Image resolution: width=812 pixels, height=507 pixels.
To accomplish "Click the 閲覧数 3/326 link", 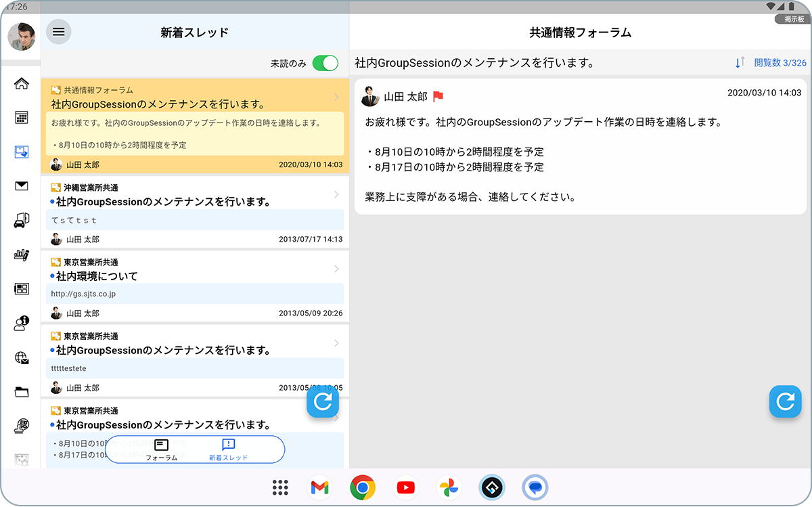I will 780,63.
